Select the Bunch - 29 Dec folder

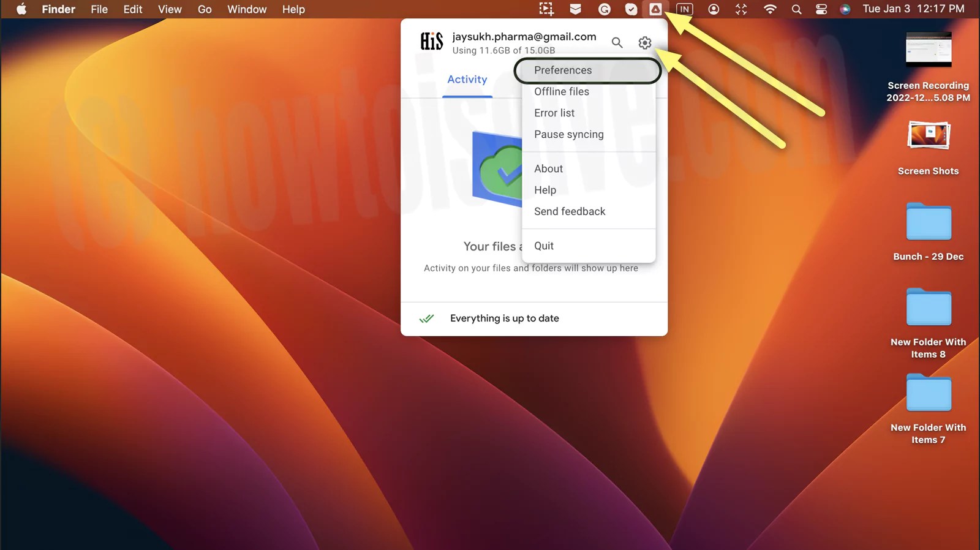929,232
